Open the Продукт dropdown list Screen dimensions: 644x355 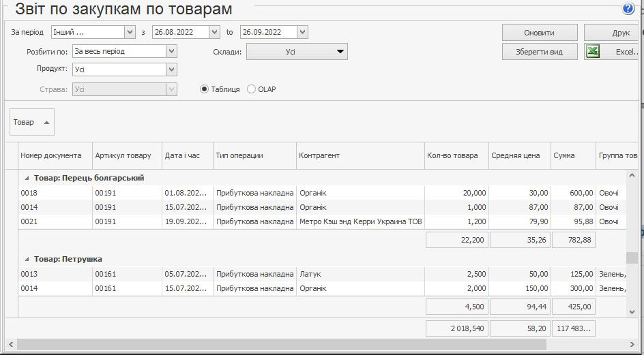[171, 70]
